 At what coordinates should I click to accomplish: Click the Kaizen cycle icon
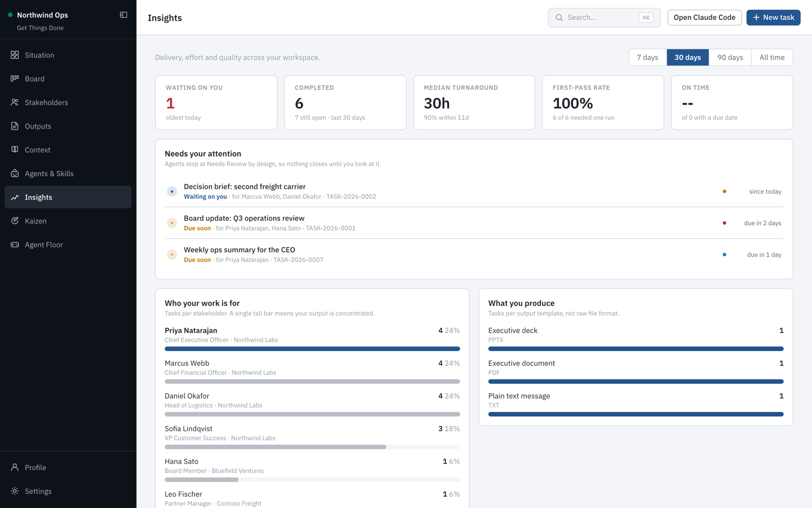click(15, 221)
